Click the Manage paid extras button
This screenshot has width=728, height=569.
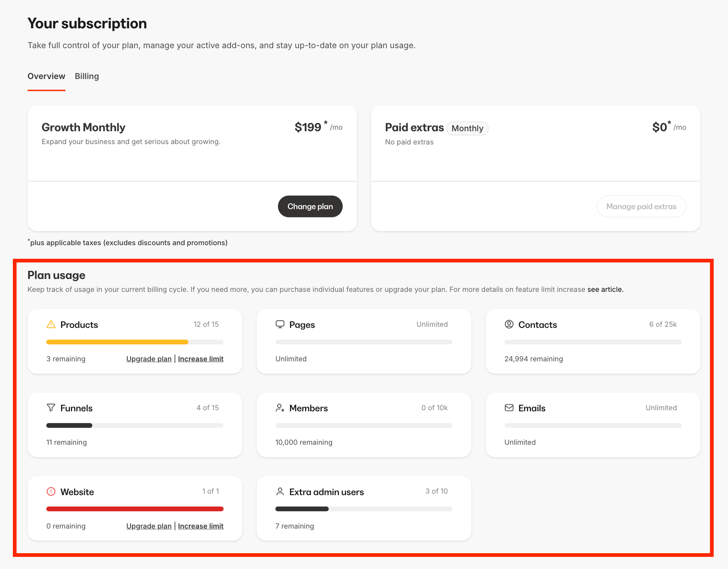pos(641,206)
